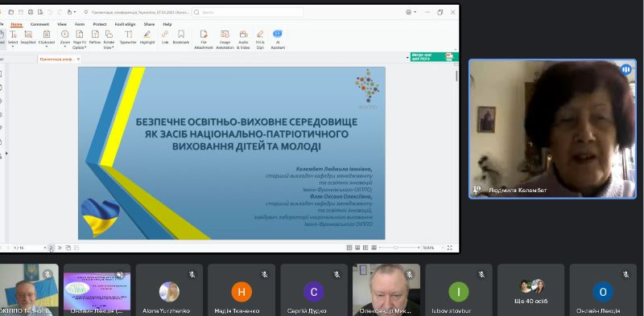Close the Презентація_конф document tab
Image resolution: width=644 pixels, height=316 pixels.
78,59
